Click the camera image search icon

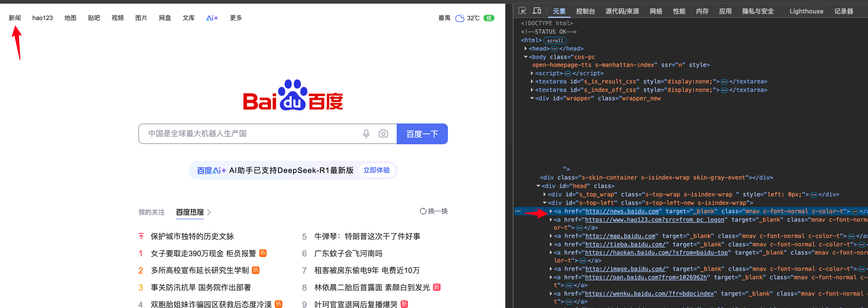tap(383, 133)
